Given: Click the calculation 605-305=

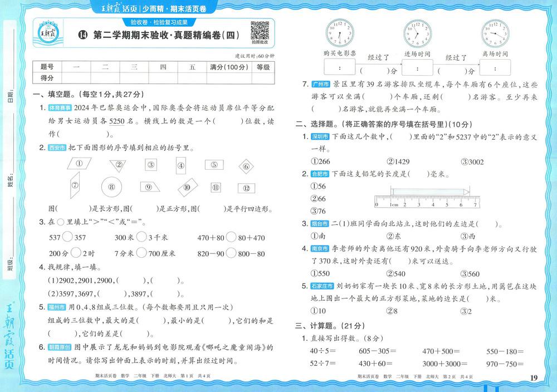Looking at the screenshot, I should click(x=377, y=351).
